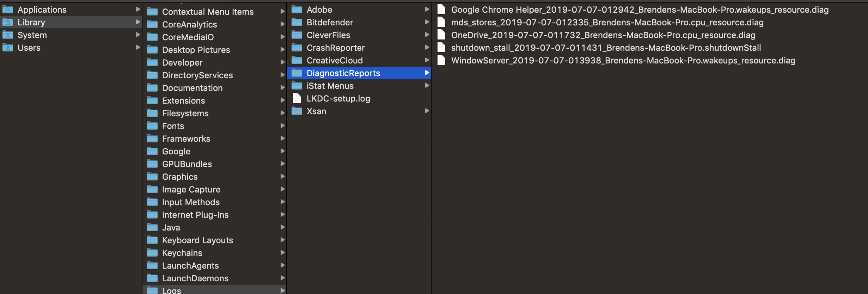Select the WindowServer wakeups_resource.diag file

pyautogui.click(x=623, y=60)
